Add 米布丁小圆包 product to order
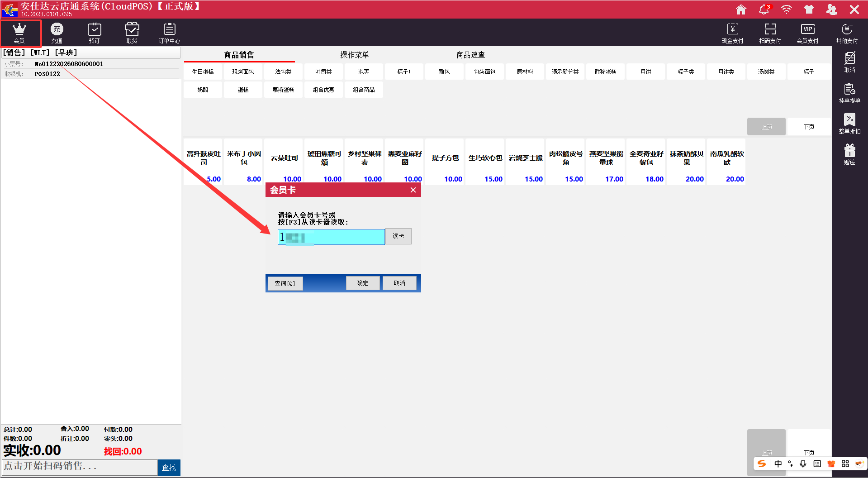 coord(243,162)
